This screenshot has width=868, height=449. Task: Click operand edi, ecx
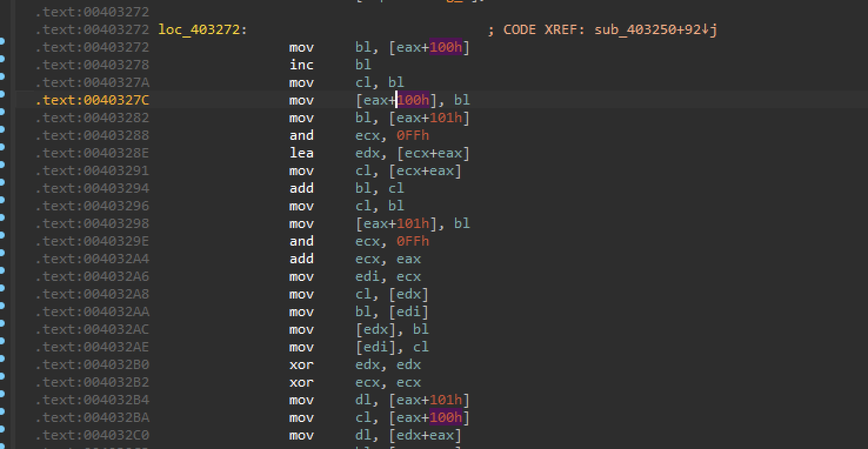coord(388,276)
